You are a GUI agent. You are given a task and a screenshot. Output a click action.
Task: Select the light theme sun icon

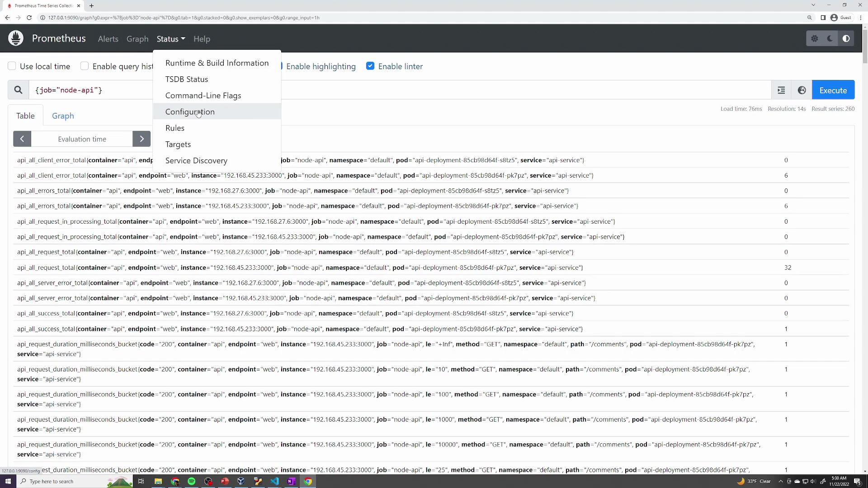click(815, 39)
